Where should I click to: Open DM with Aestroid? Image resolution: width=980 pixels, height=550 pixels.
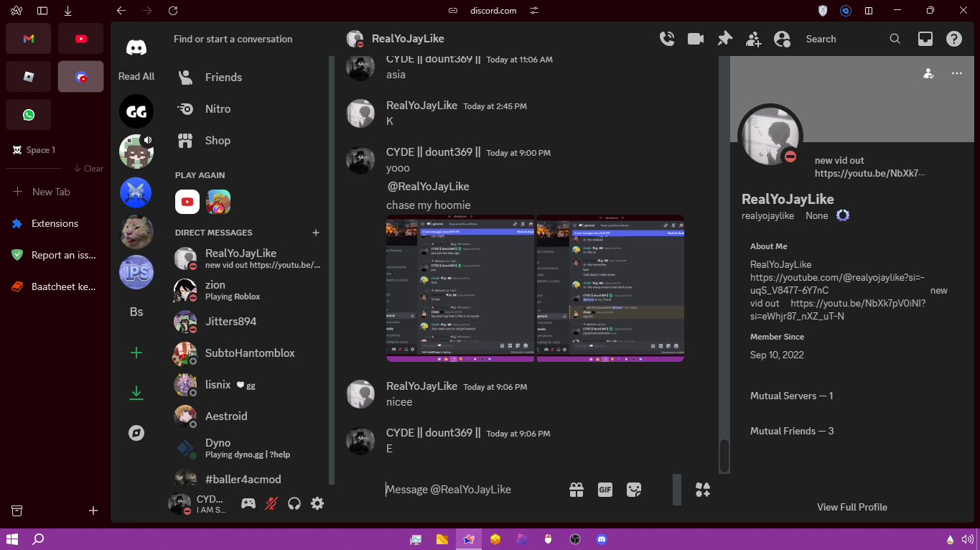tap(249, 416)
